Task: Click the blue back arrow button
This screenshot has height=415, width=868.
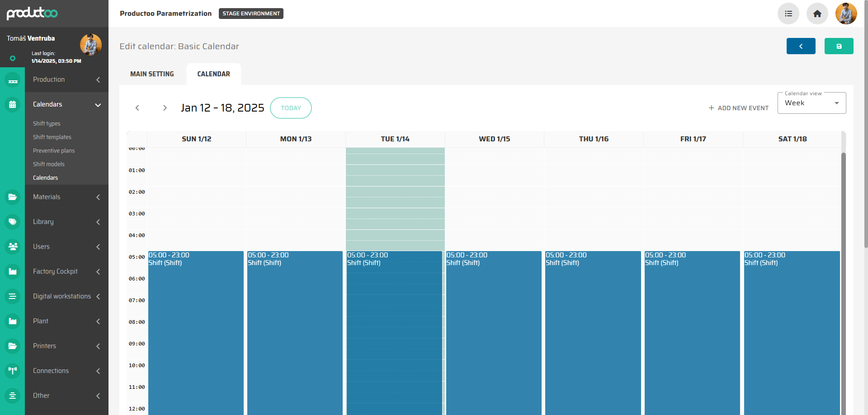Action: (801, 46)
